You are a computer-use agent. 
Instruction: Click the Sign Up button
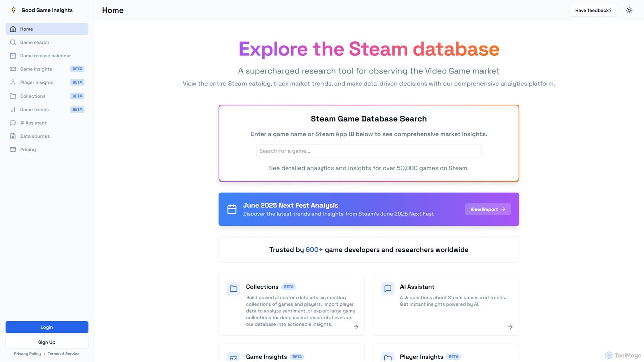(x=47, y=342)
